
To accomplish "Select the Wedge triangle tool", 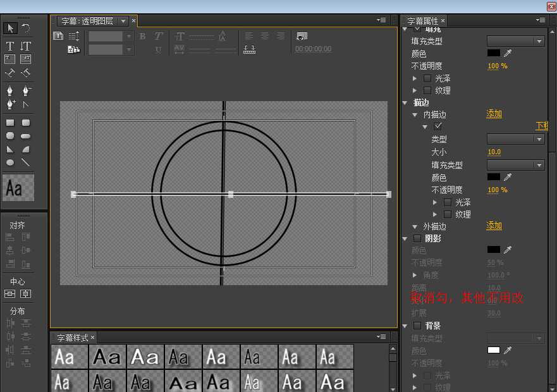I will pyautogui.click(x=10, y=149).
